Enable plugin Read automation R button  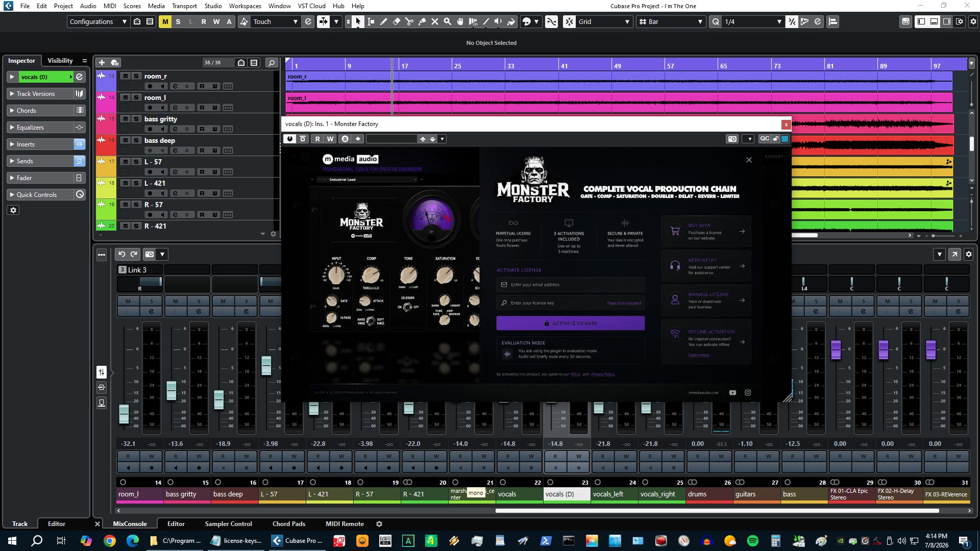coord(317,139)
